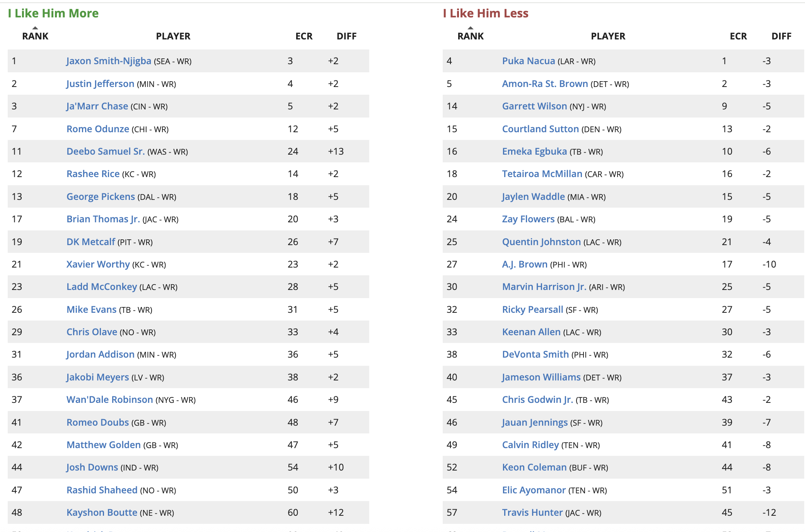This screenshot has height=532, width=805.
Task: Sort the I Like Him More table by RANK
Action: point(35,36)
